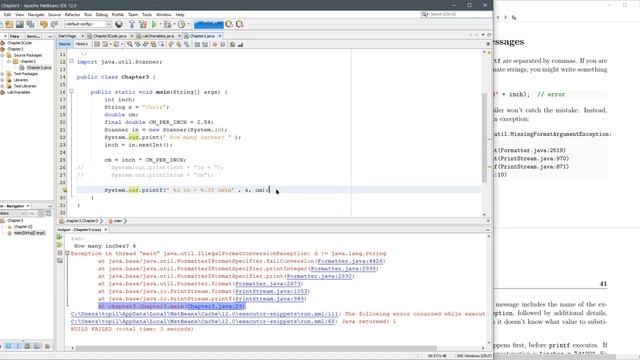Click the Stop button in Output panel
The height and width of the screenshot is (360, 640).
click(60, 253)
